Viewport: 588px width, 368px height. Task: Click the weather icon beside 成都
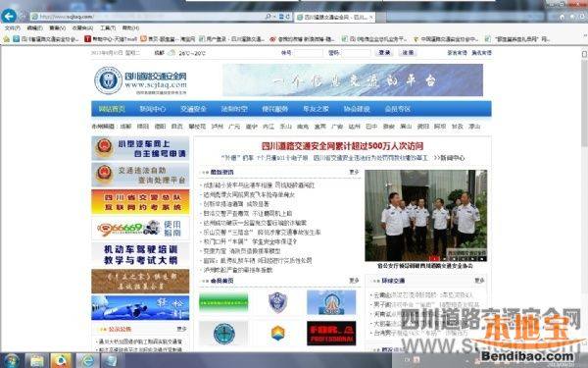[171, 53]
